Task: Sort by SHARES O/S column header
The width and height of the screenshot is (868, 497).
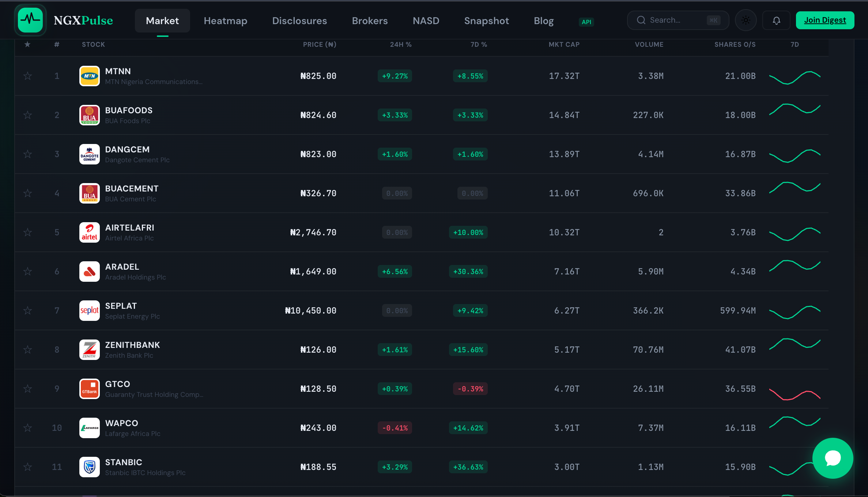Action: point(735,45)
